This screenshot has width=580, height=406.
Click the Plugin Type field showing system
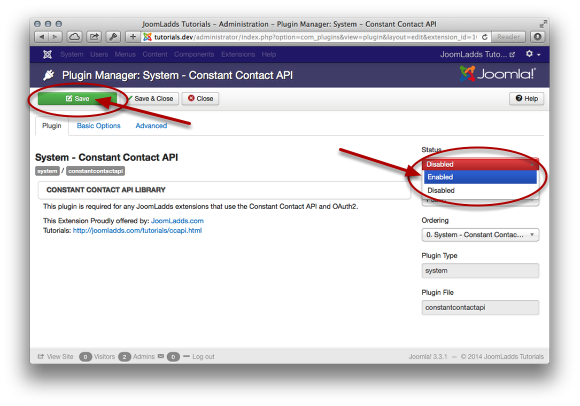[x=480, y=271]
